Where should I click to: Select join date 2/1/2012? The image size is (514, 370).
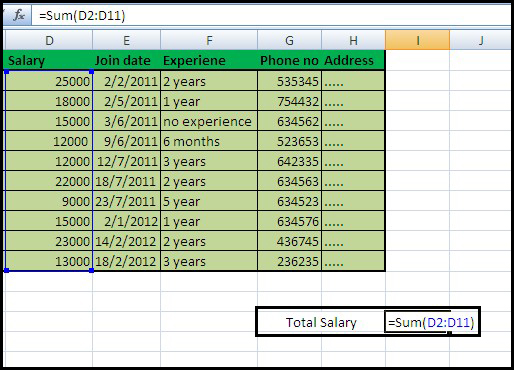(x=127, y=221)
